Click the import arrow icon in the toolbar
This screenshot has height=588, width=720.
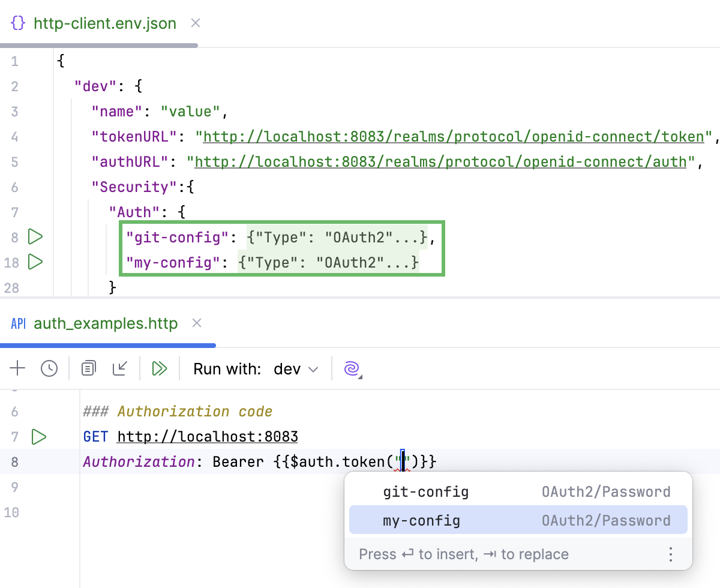point(120,368)
